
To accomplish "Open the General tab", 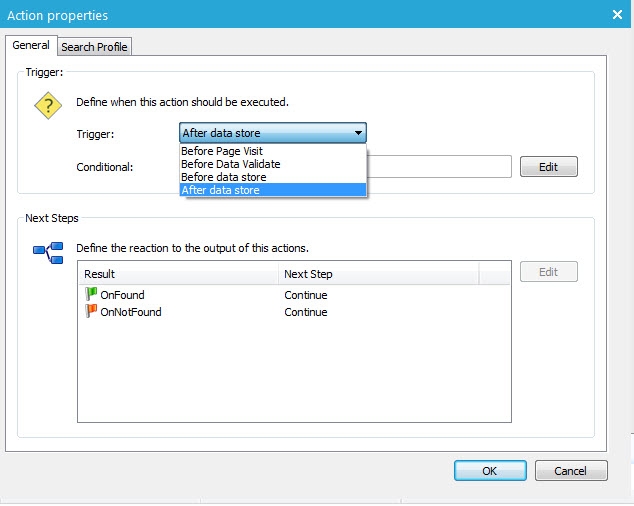I will pos(31,46).
